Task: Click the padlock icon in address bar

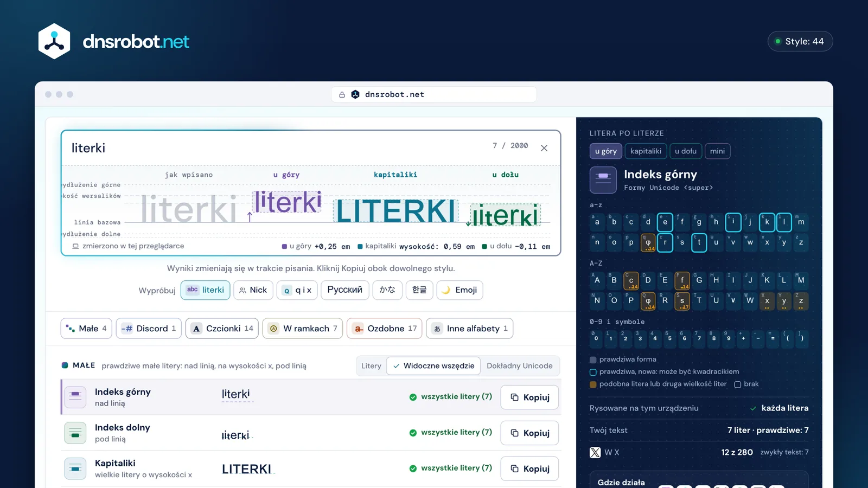Action: pos(342,94)
